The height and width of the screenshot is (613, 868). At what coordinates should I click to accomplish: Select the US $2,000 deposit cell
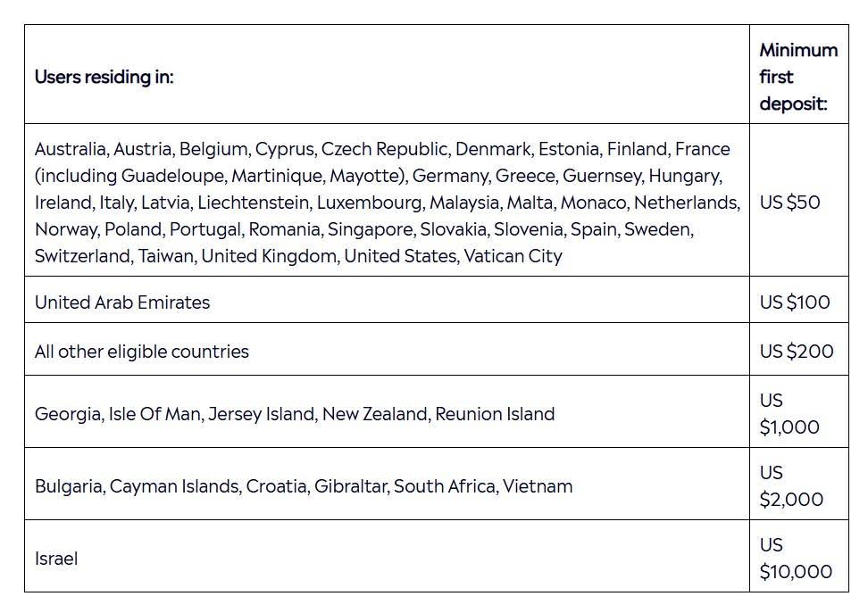[x=791, y=486]
